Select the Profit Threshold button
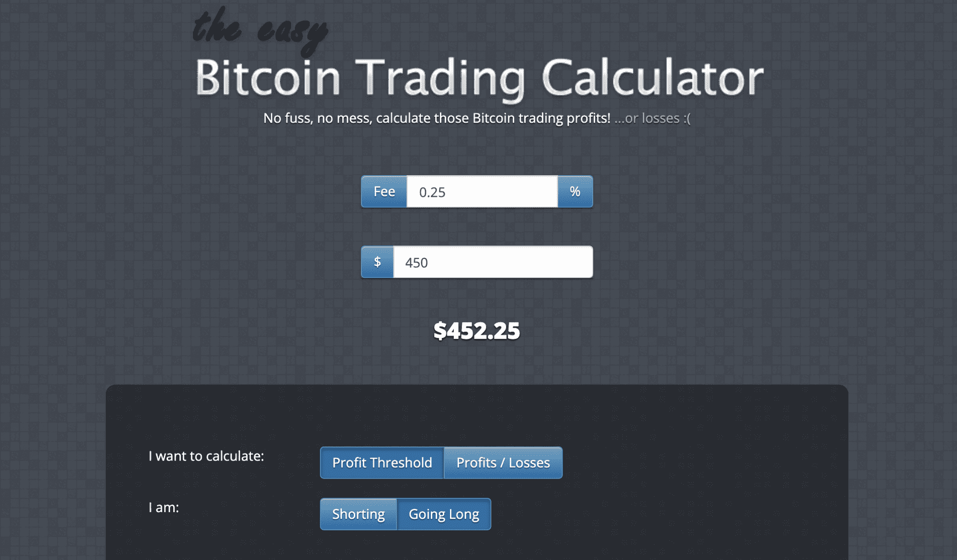 click(382, 461)
